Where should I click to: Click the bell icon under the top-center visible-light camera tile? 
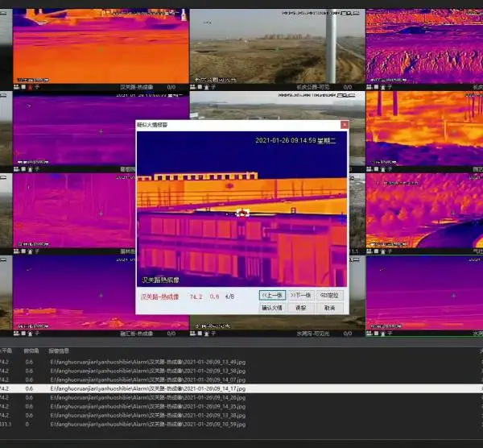tap(206, 87)
